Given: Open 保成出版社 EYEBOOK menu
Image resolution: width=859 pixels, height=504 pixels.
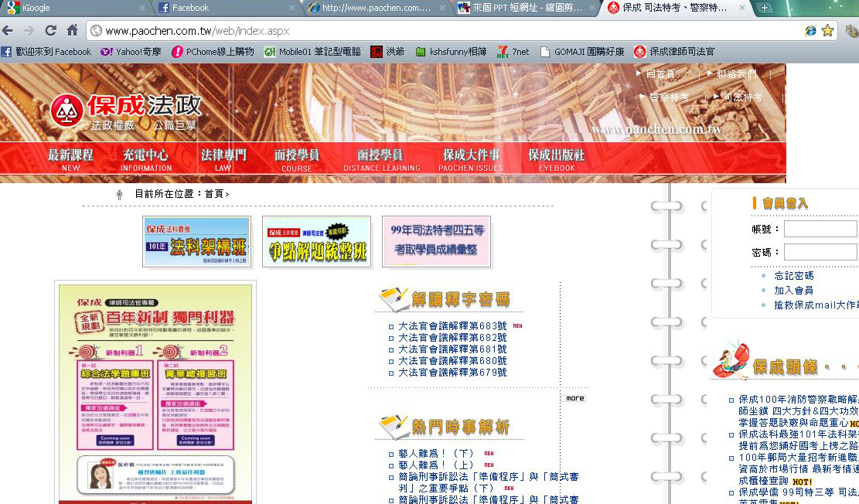Looking at the screenshot, I should click(x=557, y=159).
